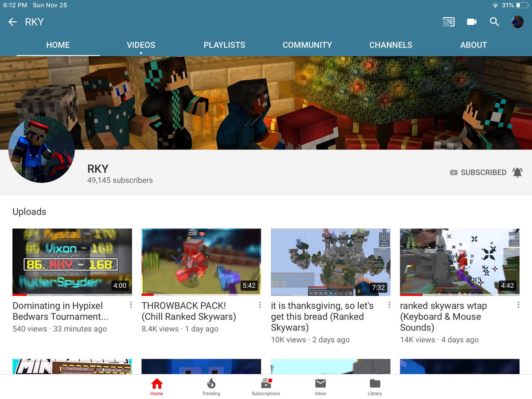The width and height of the screenshot is (532, 399).
Task: Tap '10K views · 2 days ago' text
Action: pyautogui.click(x=310, y=340)
